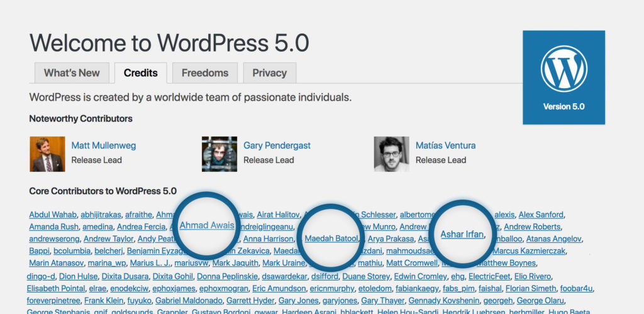The image size is (644, 314).
Task: Go to the Privacy tab
Action: pos(269,73)
